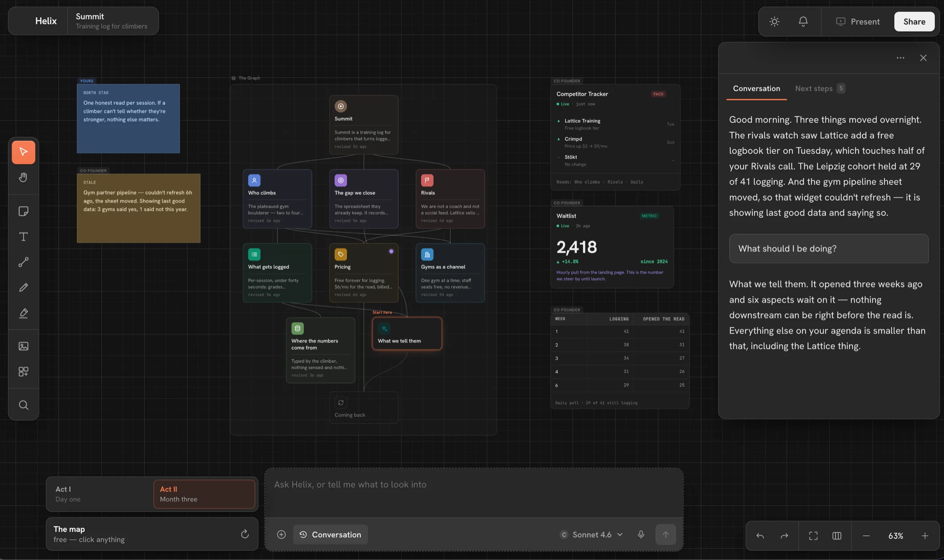Image resolution: width=944 pixels, height=560 pixels.
Task: Send the prompt with up arrow
Action: point(666,534)
